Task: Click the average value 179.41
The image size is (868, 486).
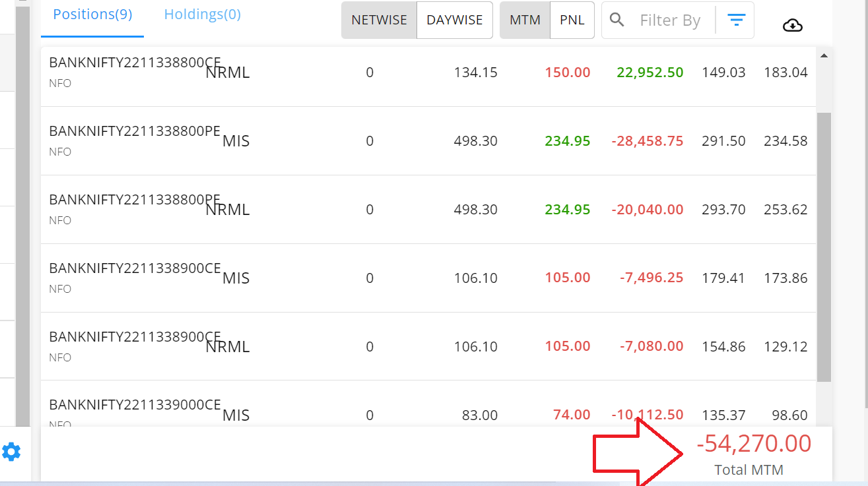Action: (724, 278)
